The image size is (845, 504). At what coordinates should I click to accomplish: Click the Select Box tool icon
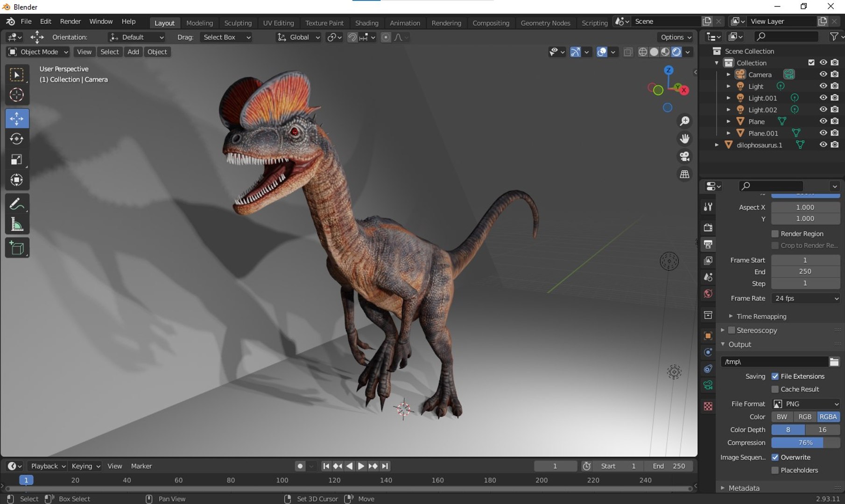point(17,75)
